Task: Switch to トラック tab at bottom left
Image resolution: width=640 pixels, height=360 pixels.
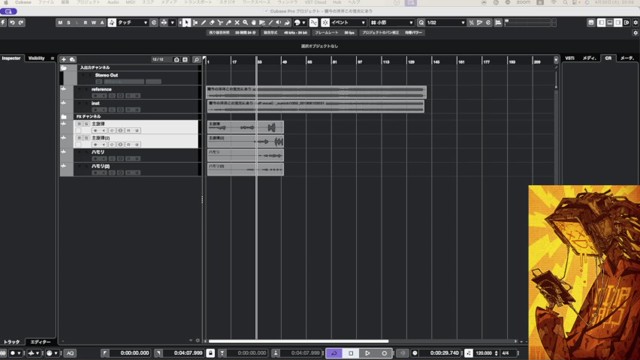Action: pos(12,342)
